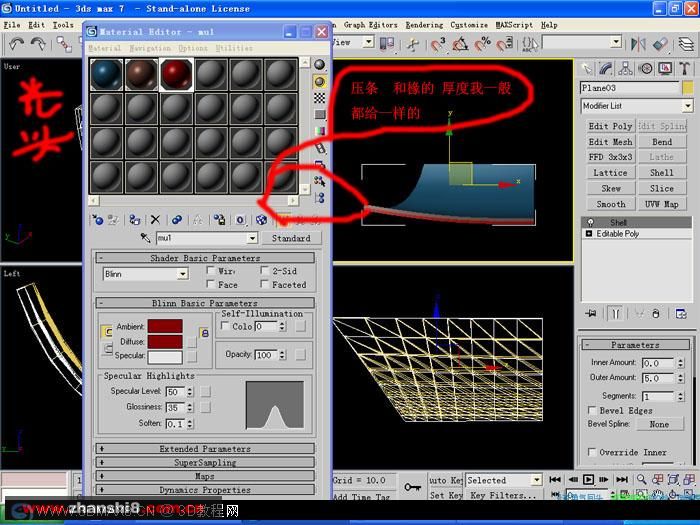
Task: Check the Bevel Edges option
Action: [592, 410]
